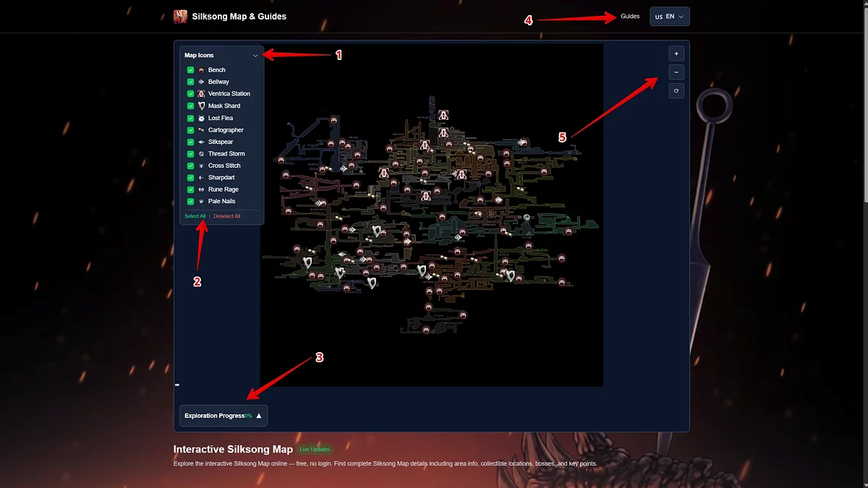
Task: Select the round Thread Storm marker on the map
Action: click(527, 218)
